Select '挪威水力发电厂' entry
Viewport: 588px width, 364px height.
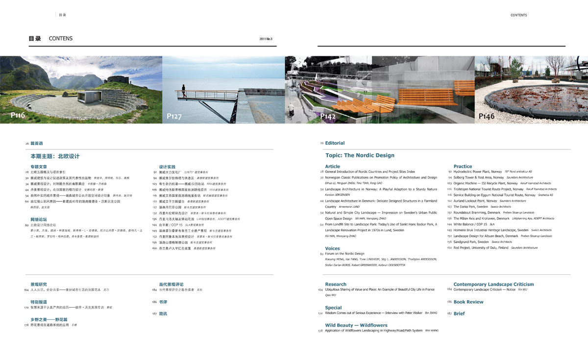pyautogui.click(x=170, y=172)
